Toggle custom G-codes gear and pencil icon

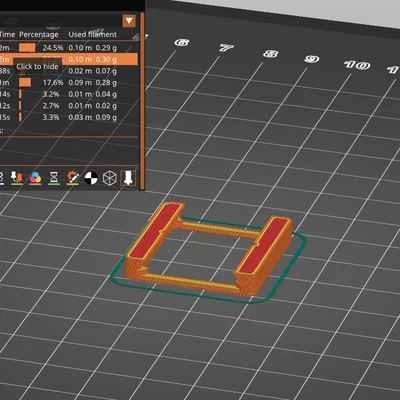point(73,178)
